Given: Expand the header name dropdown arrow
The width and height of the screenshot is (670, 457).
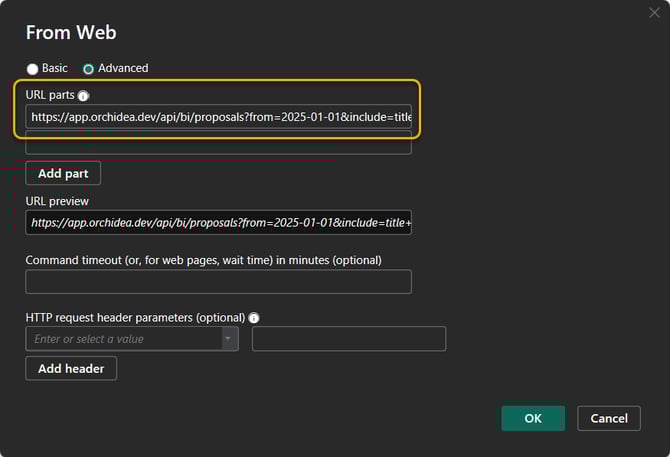Looking at the screenshot, I should [x=230, y=339].
